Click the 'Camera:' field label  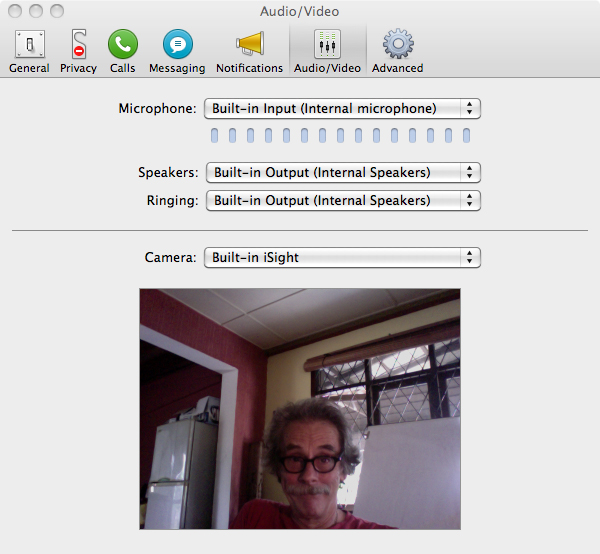point(170,257)
